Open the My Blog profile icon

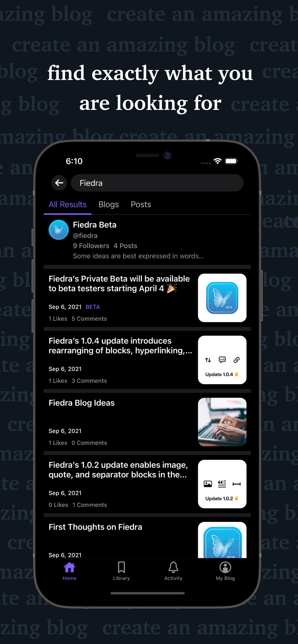point(225,567)
